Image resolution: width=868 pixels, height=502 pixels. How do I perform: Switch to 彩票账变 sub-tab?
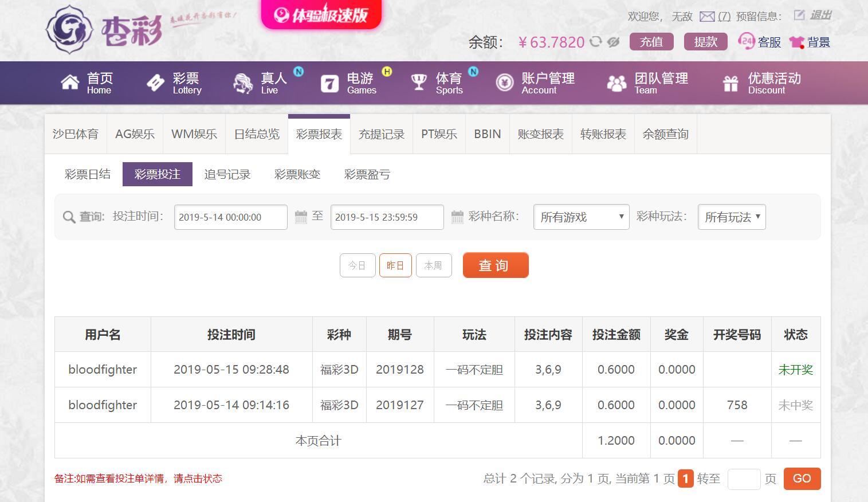[297, 174]
